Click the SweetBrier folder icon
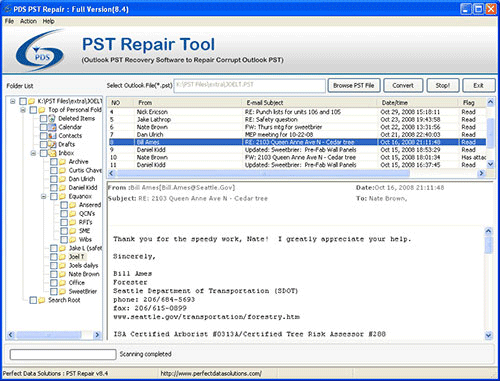Screen dimensions: 500x381 tap(62, 292)
